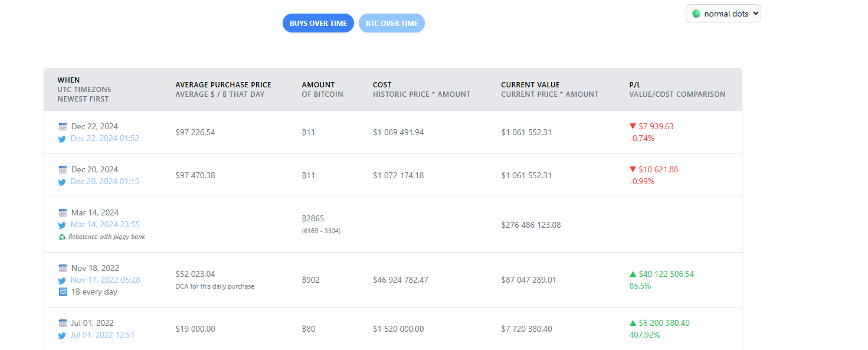The width and height of the screenshot is (868, 350).
Task: Click cost value $1 069 491.94
Action: click(398, 132)
